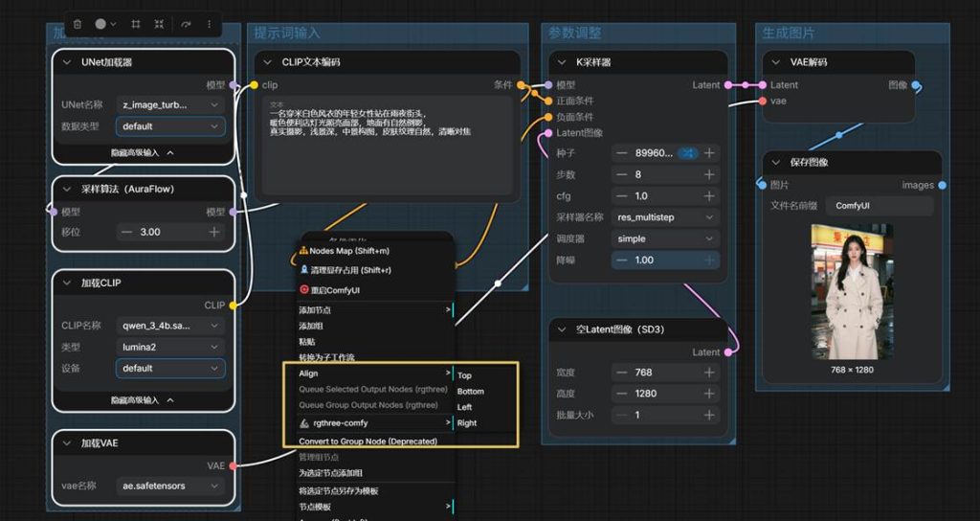Increase 步数 value with the plus button
The width and height of the screenshot is (980, 521).
coord(709,174)
